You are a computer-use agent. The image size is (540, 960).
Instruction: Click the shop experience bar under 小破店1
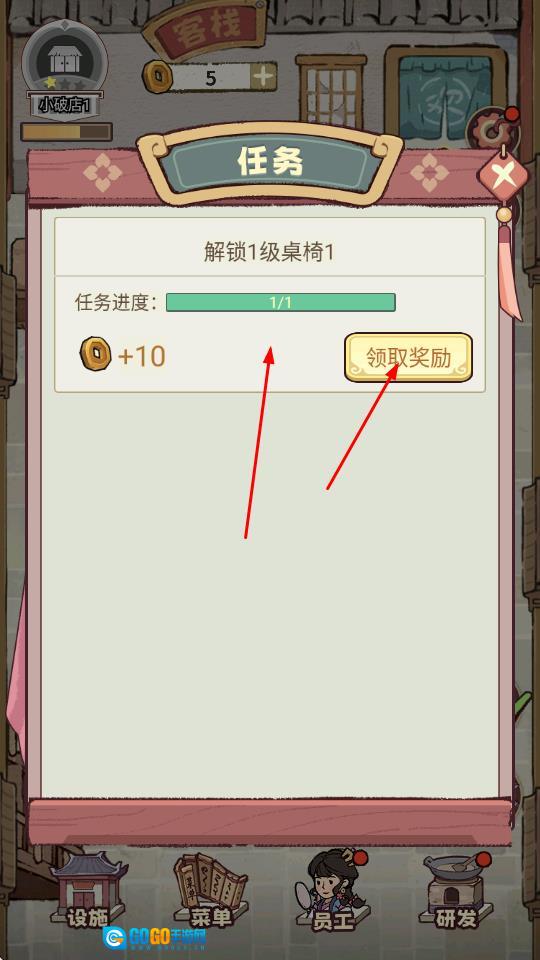coord(66,132)
